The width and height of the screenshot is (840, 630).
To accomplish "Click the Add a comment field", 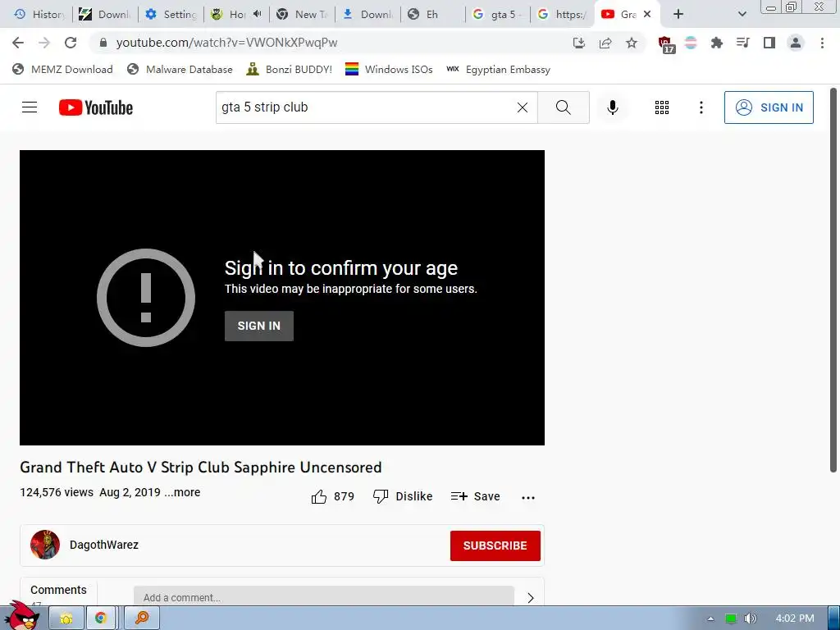I will (323, 597).
